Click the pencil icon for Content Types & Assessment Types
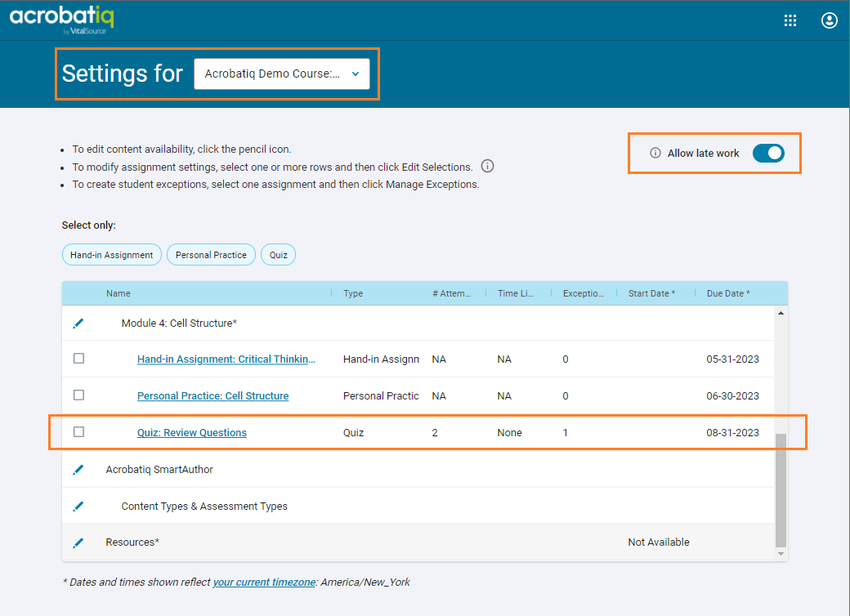850x616 pixels. click(78, 507)
